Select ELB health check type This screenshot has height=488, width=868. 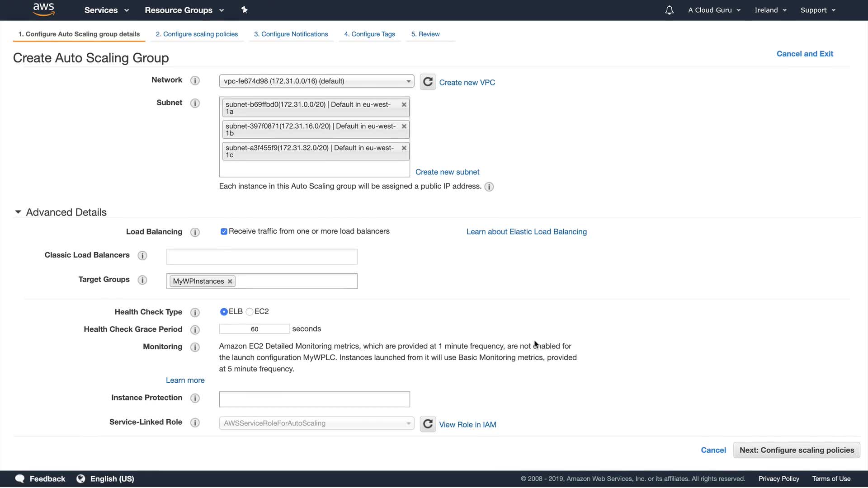(x=224, y=312)
